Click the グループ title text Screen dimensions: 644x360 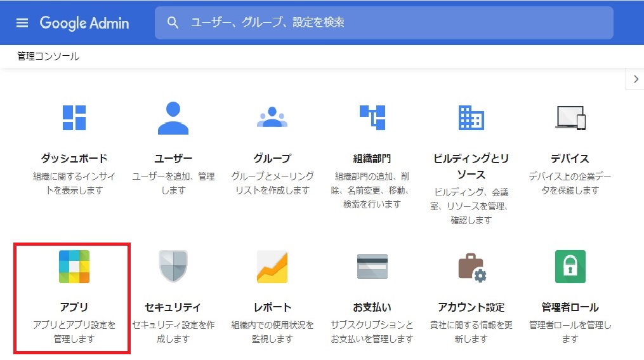coord(272,158)
